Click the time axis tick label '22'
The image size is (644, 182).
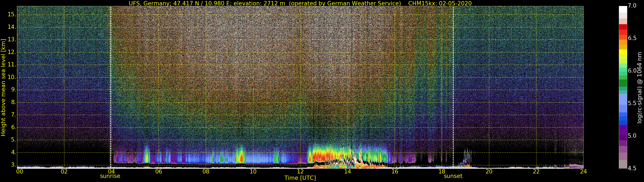pos(536,171)
